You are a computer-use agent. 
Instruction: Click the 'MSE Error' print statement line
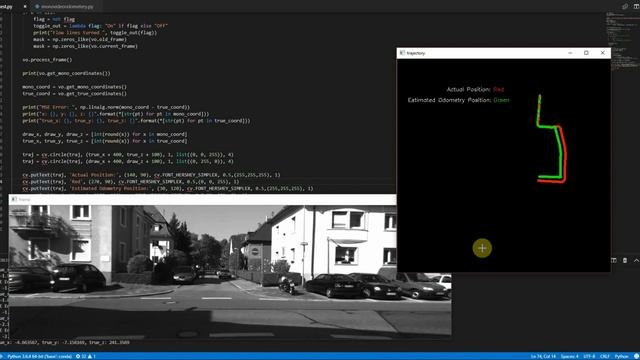pos(106,107)
